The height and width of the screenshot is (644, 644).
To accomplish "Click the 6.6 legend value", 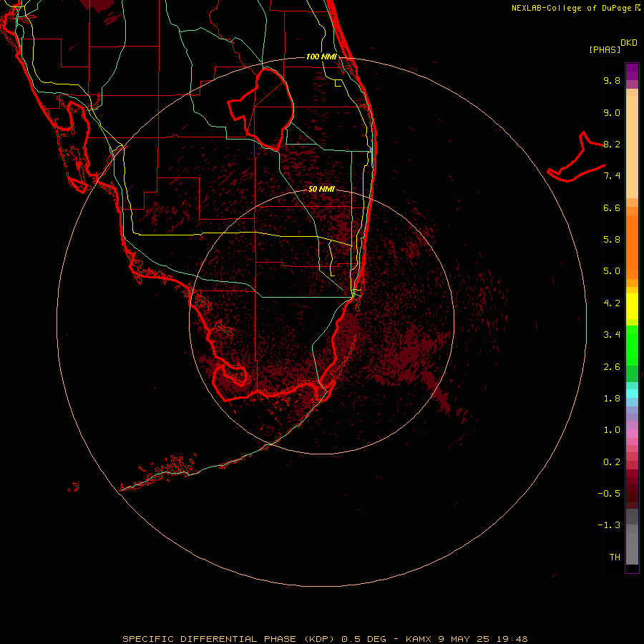I will coord(612,208).
